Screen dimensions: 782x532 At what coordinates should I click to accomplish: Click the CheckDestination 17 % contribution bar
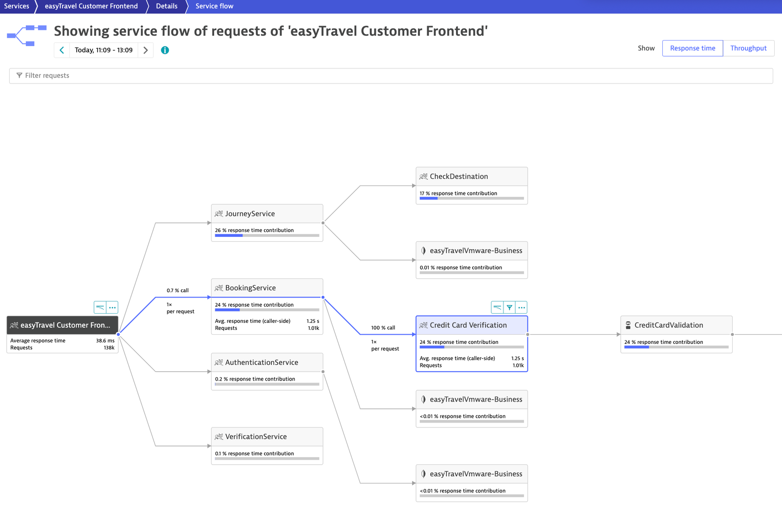coord(472,198)
